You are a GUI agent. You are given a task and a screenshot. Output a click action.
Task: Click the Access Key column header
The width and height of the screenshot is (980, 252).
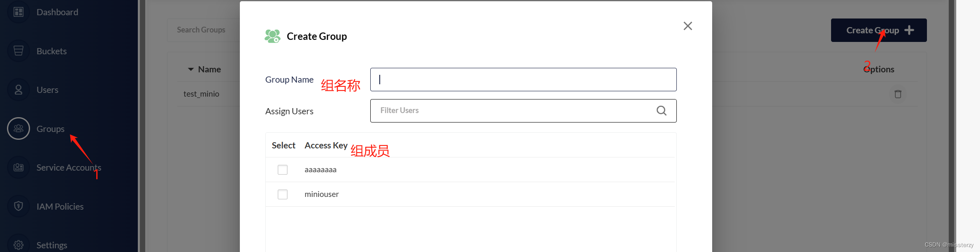tap(325, 145)
